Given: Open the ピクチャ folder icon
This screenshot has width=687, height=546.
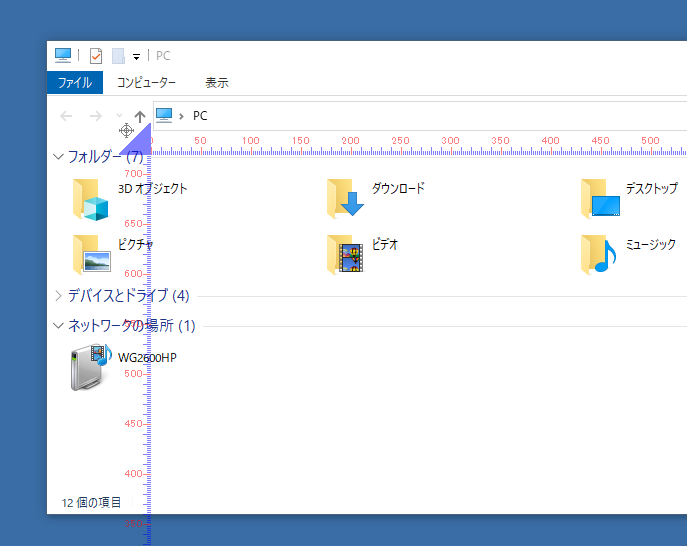Looking at the screenshot, I should click(x=92, y=255).
